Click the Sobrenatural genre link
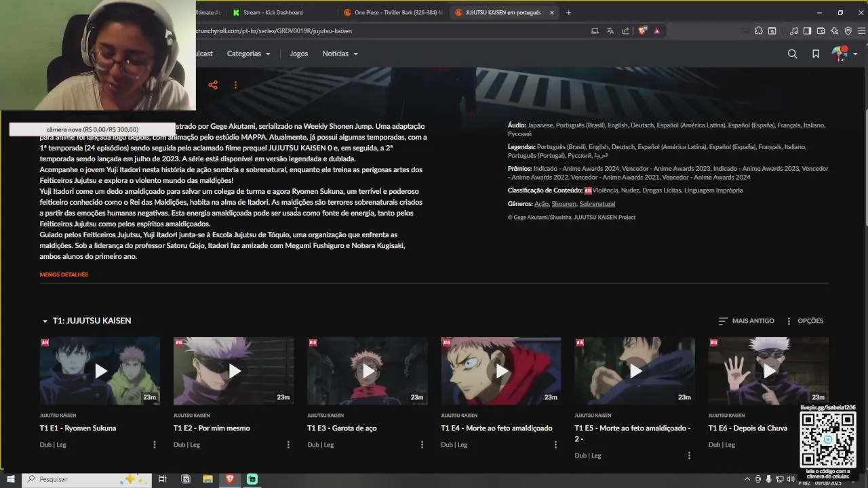Screen dimensions: 868x488 pyautogui.click(x=597, y=204)
